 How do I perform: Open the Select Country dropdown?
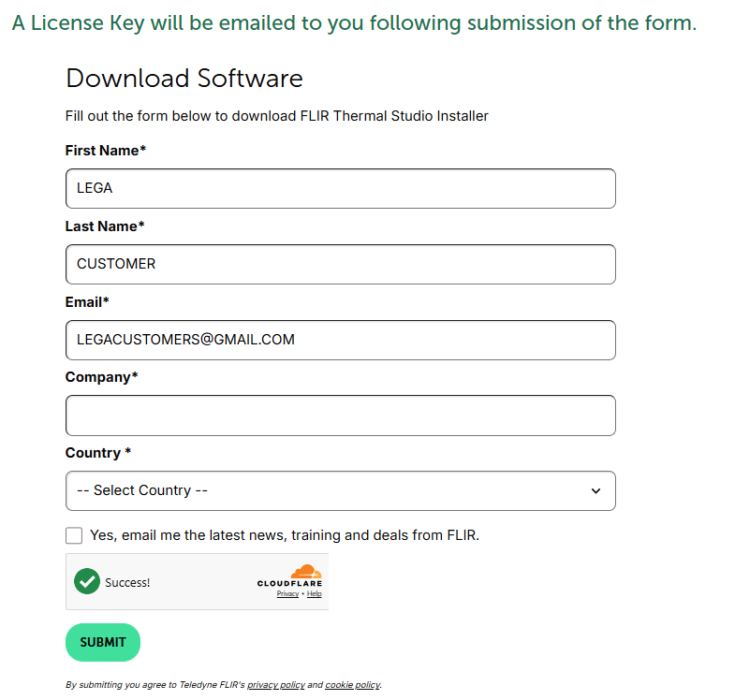coord(340,490)
